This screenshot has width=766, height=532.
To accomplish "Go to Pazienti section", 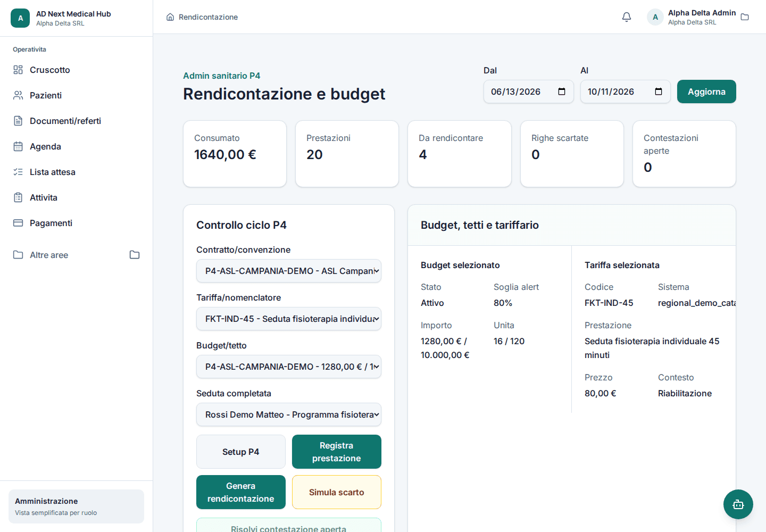I will [x=76, y=95].
